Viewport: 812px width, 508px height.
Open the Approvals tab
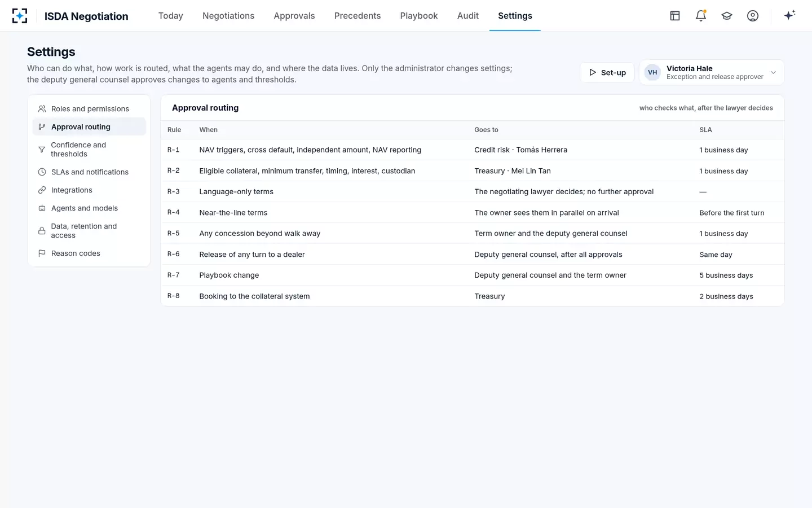[x=294, y=16]
